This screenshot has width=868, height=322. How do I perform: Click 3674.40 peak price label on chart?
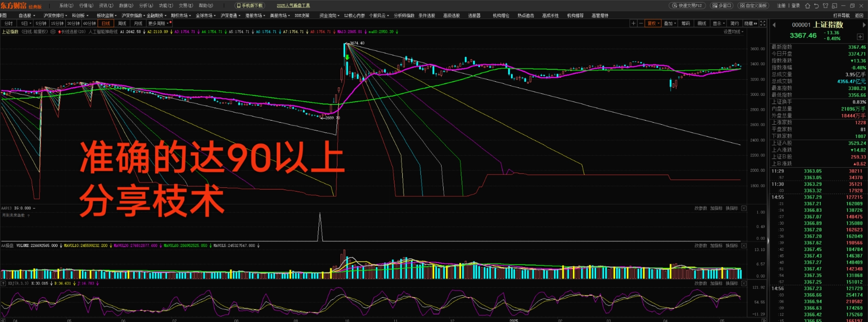click(357, 43)
